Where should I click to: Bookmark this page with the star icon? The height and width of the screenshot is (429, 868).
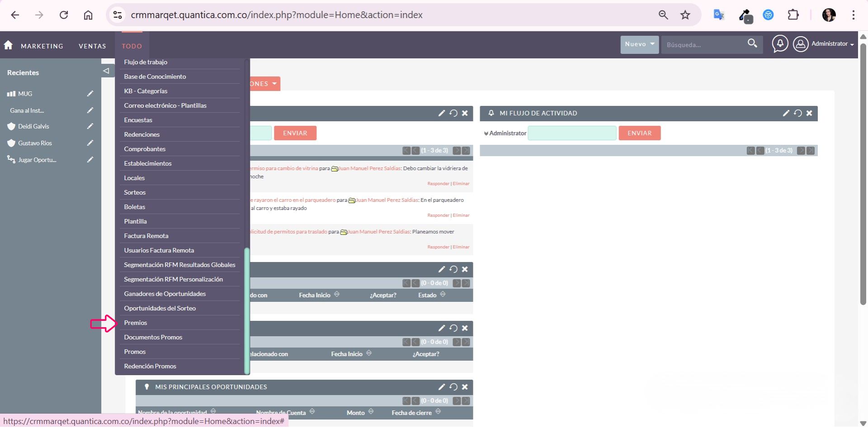coord(685,15)
